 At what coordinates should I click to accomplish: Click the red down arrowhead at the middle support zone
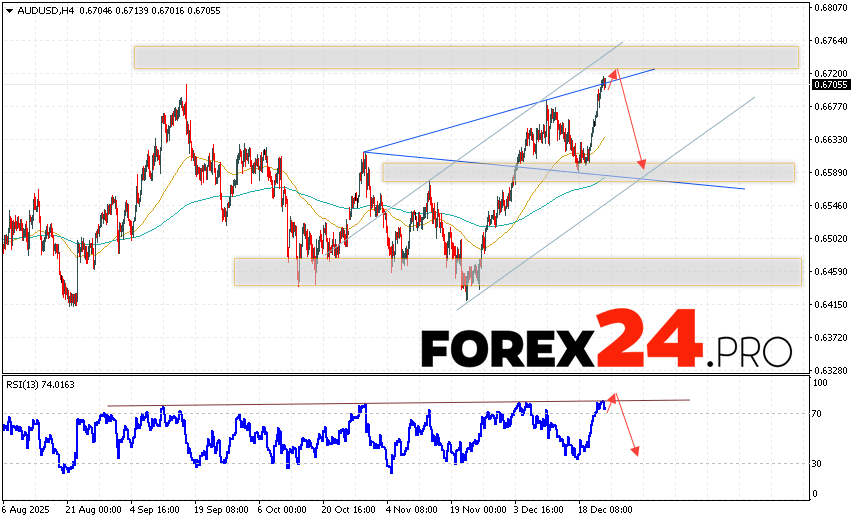click(x=643, y=164)
